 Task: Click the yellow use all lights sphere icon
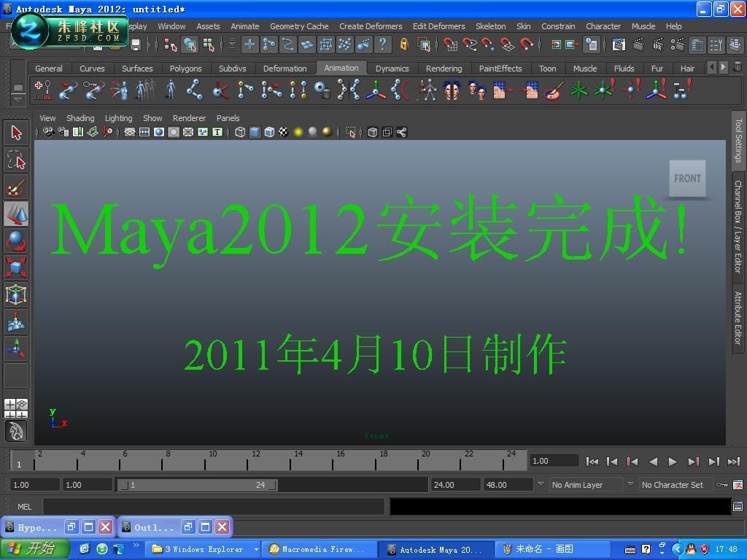[298, 132]
